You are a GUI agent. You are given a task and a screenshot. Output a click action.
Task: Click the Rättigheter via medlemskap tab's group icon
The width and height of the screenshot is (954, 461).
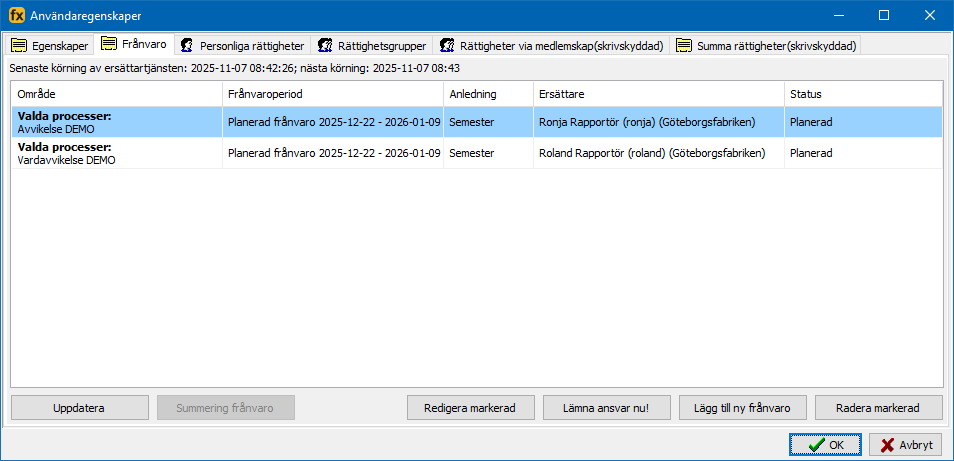448,46
